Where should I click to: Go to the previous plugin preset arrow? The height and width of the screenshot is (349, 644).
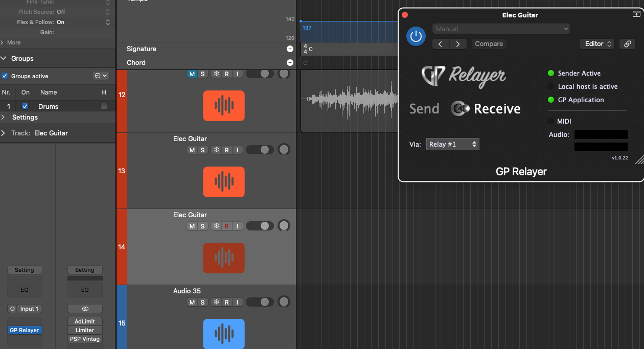tap(441, 44)
